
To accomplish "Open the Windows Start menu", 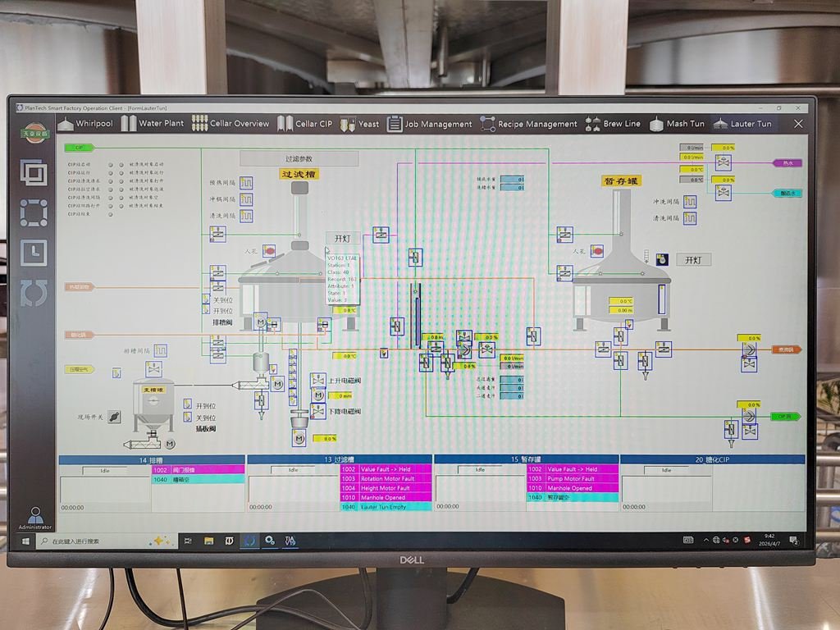I will (x=24, y=541).
